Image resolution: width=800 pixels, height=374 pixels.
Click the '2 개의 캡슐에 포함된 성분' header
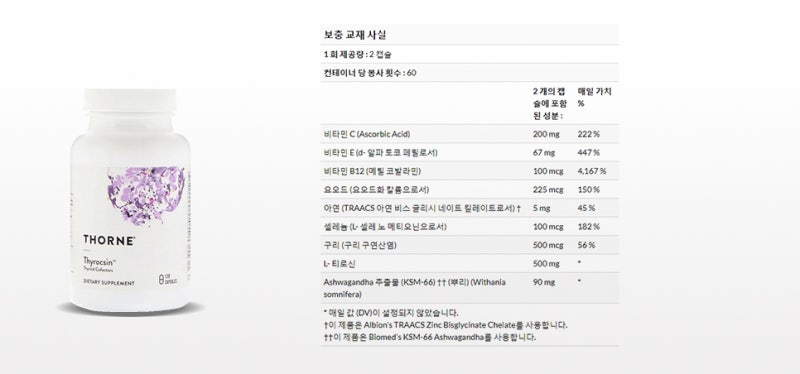[x=550, y=104]
